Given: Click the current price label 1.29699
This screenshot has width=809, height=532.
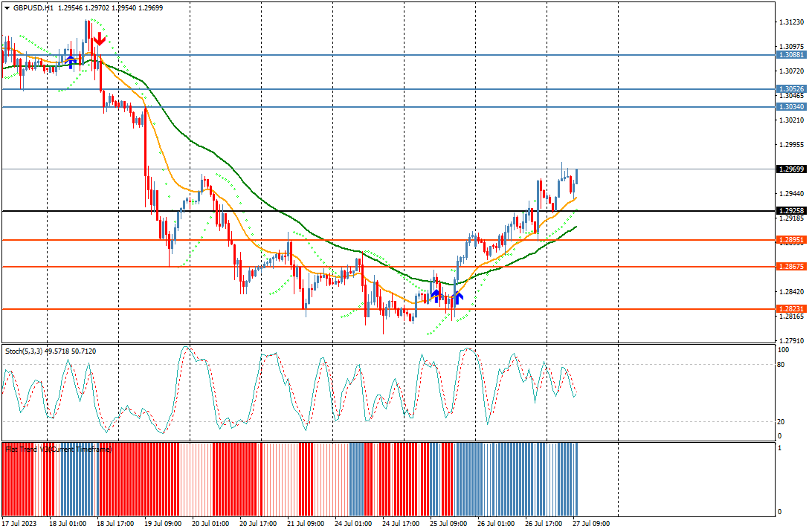Looking at the screenshot, I should pos(791,169).
